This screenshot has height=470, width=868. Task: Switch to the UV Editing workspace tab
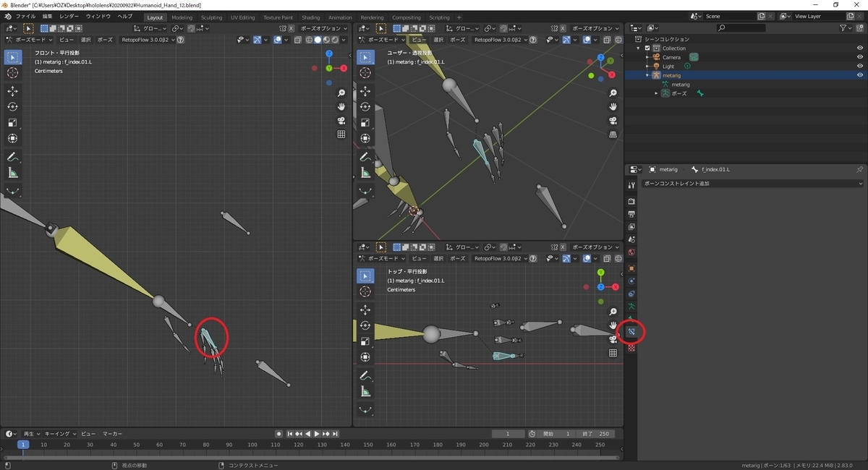pos(243,17)
